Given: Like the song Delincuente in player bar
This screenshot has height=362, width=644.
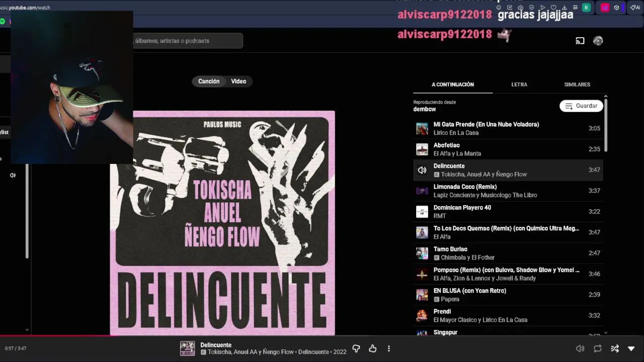Looking at the screenshot, I should click(x=373, y=348).
